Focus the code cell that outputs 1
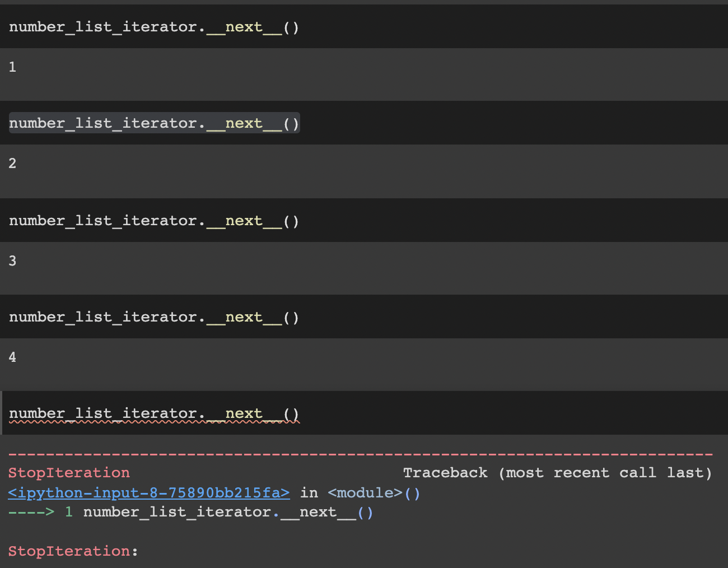Viewport: 728px width, 568px height. (x=364, y=27)
